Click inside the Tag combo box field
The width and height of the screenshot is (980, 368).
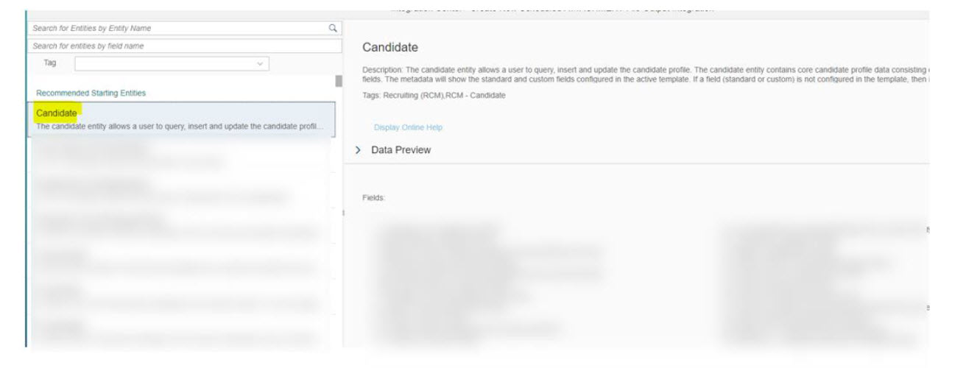tap(172, 64)
